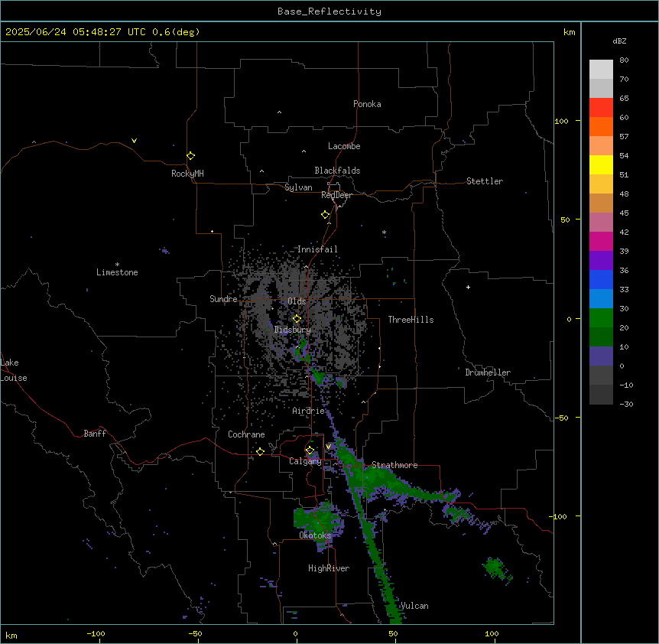Click the km unit label at bottom left

click(11, 636)
